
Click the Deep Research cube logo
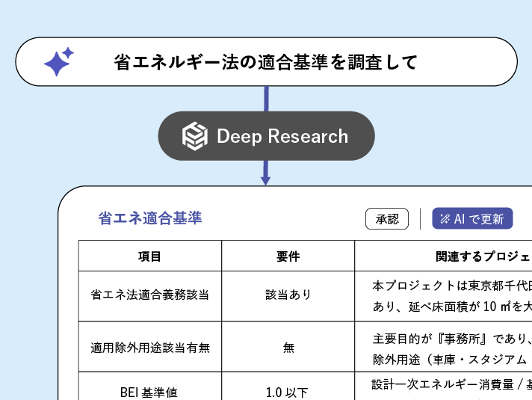[x=194, y=136]
